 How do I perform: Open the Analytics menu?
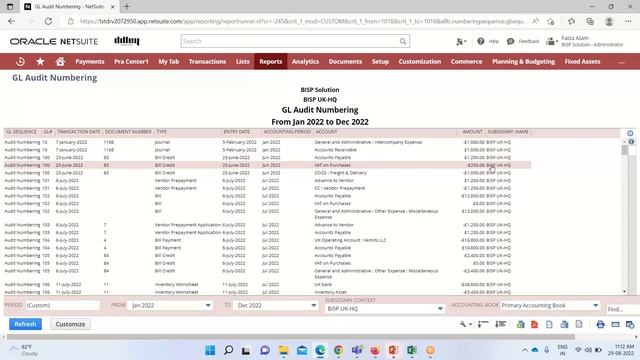point(305,62)
